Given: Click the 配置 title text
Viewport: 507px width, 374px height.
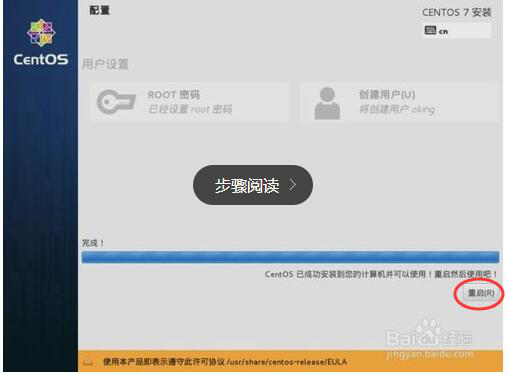Looking at the screenshot, I should (x=99, y=10).
